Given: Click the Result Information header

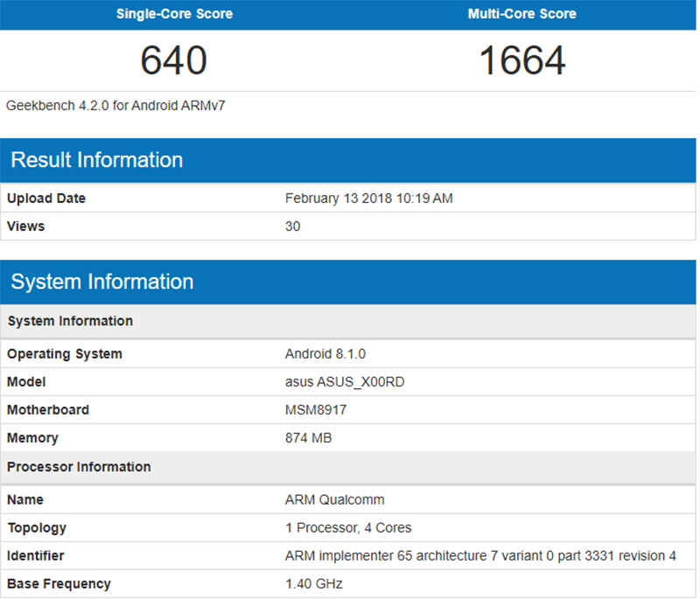Looking at the screenshot, I should coord(347,160).
